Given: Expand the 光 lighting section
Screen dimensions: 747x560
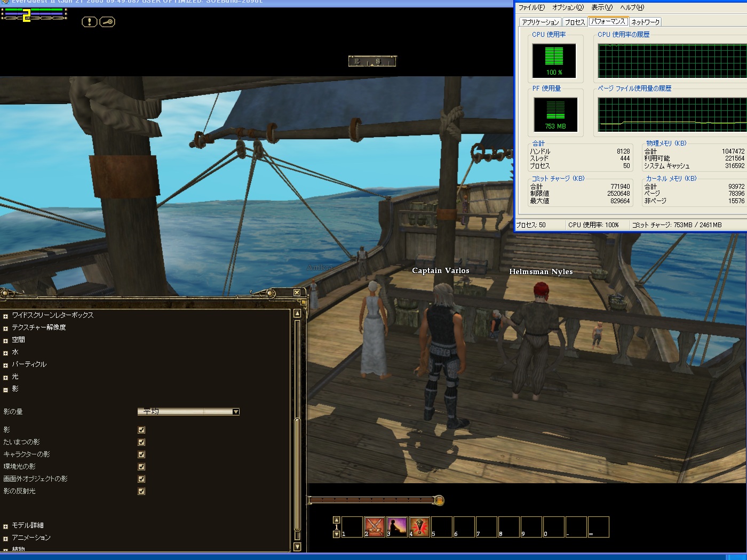Looking at the screenshot, I should click(x=5, y=378).
